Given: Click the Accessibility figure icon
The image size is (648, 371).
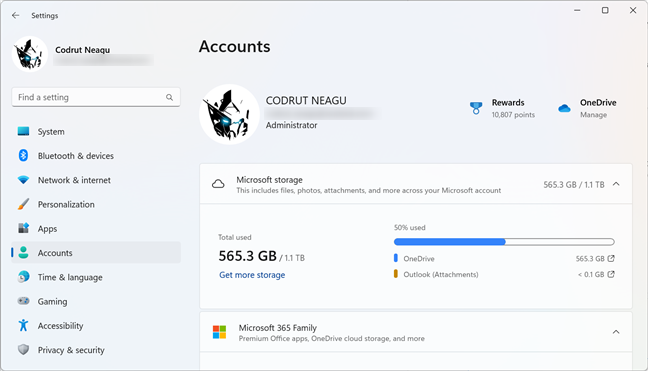Looking at the screenshot, I should click(x=24, y=325).
